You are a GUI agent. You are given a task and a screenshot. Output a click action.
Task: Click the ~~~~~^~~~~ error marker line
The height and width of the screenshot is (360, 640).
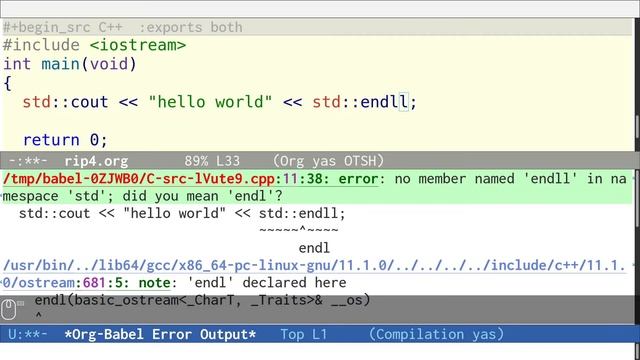coord(298,229)
